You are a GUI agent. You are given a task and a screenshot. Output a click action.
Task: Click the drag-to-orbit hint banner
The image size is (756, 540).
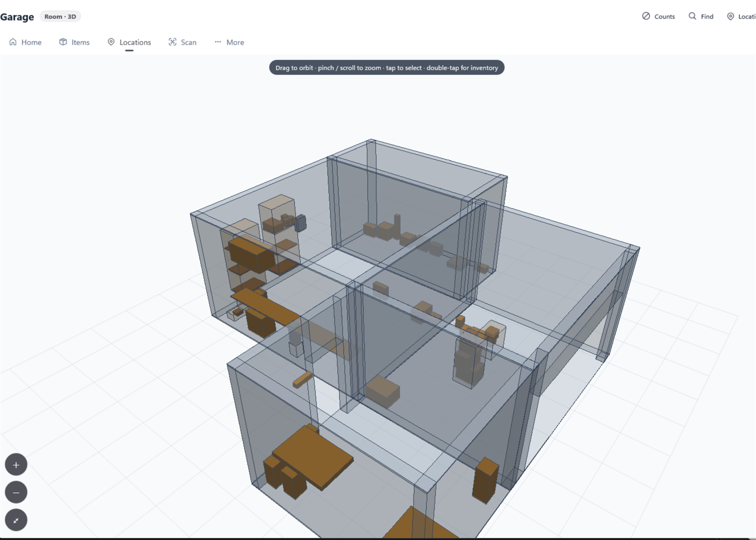click(x=387, y=67)
